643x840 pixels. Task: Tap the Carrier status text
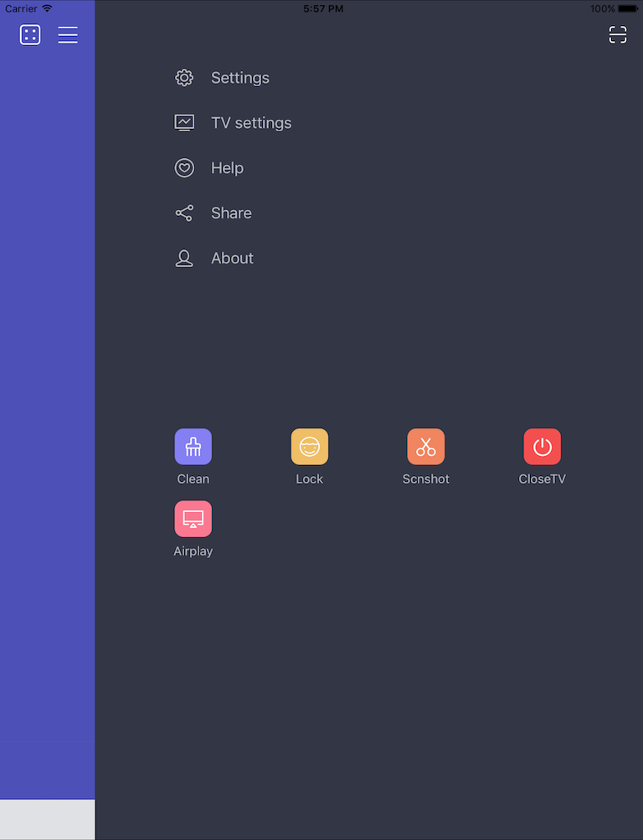tap(21, 8)
